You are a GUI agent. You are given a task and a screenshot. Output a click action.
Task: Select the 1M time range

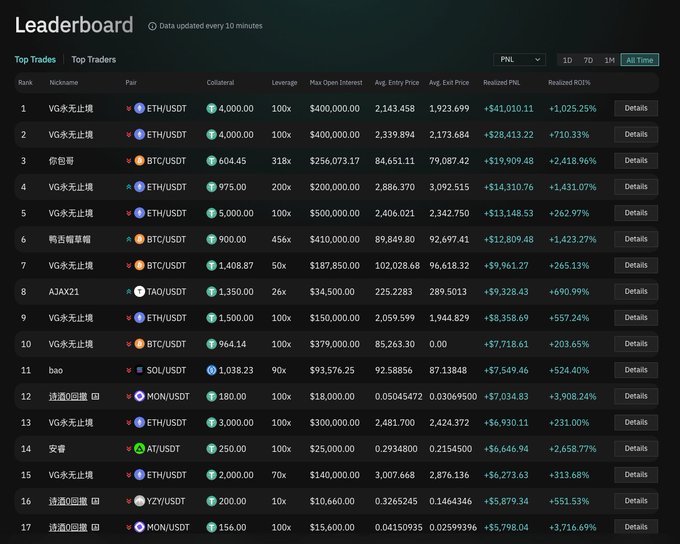pyautogui.click(x=609, y=60)
